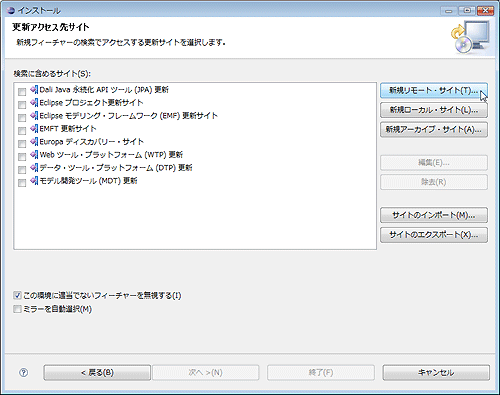Image resolution: width=500 pixels, height=395 pixels.
Task: Cancel the install with キャンセル button
Action: pyautogui.click(x=436, y=372)
